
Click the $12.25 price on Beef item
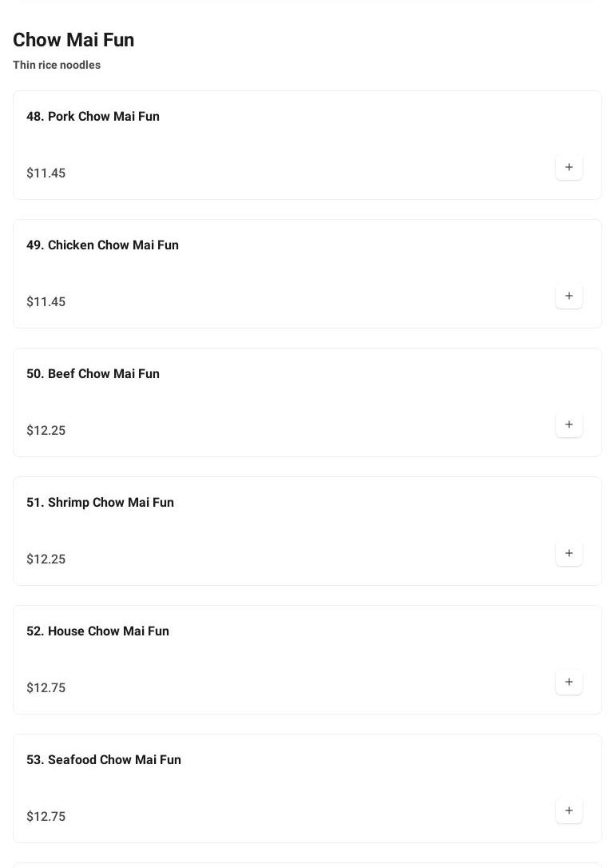pos(46,431)
